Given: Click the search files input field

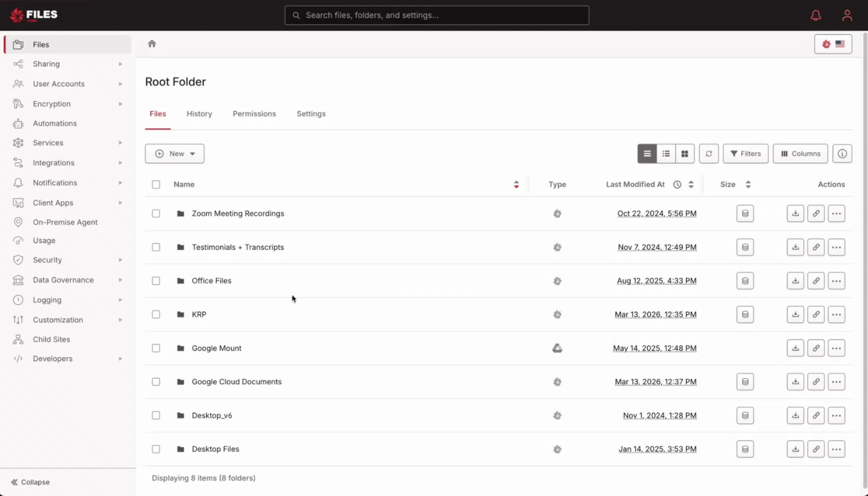Looking at the screenshot, I should [437, 16].
